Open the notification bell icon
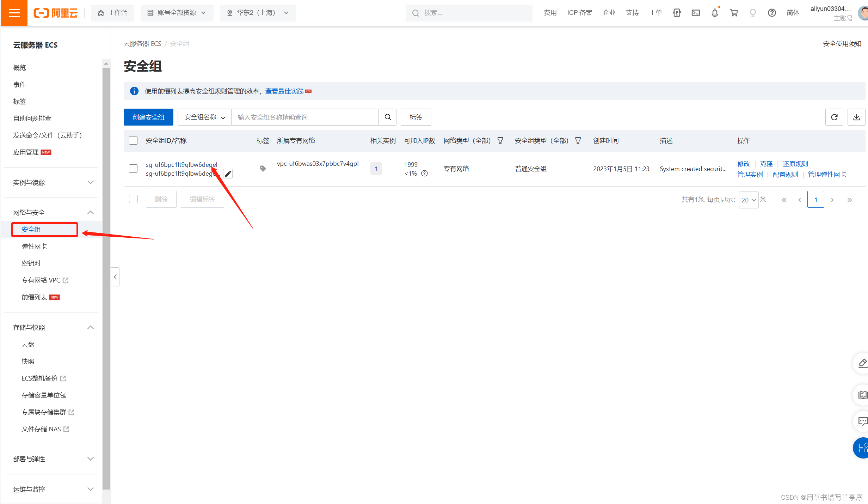The image size is (868, 504). [714, 13]
